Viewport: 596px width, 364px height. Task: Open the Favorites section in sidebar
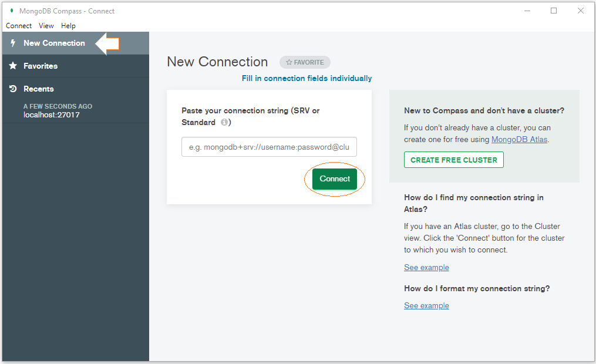(76, 66)
